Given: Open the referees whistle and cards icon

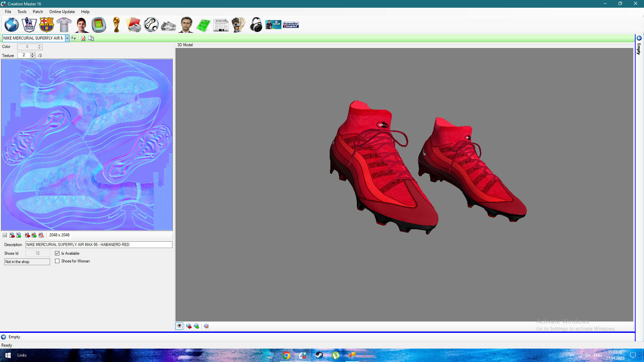Looking at the screenshot, I should click(x=134, y=25).
